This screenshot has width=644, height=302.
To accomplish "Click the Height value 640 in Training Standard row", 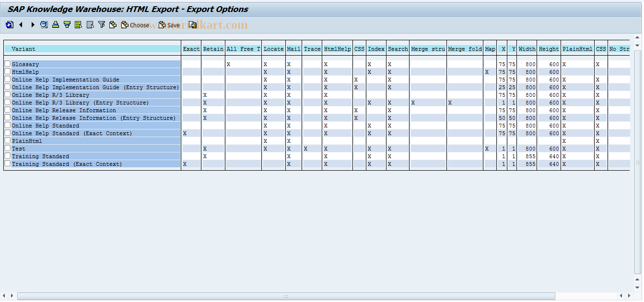I will (x=554, y=156).
